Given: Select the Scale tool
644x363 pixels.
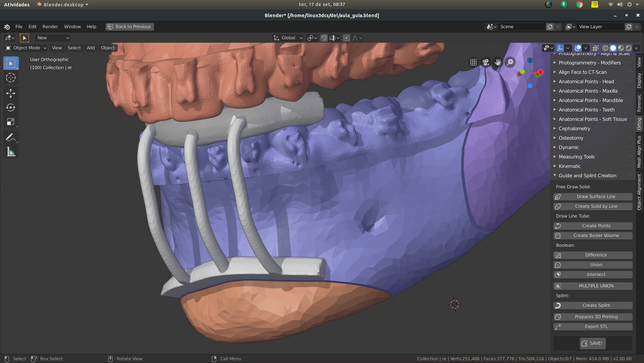Looking at the screenshot, I should (x=11, y=122).
